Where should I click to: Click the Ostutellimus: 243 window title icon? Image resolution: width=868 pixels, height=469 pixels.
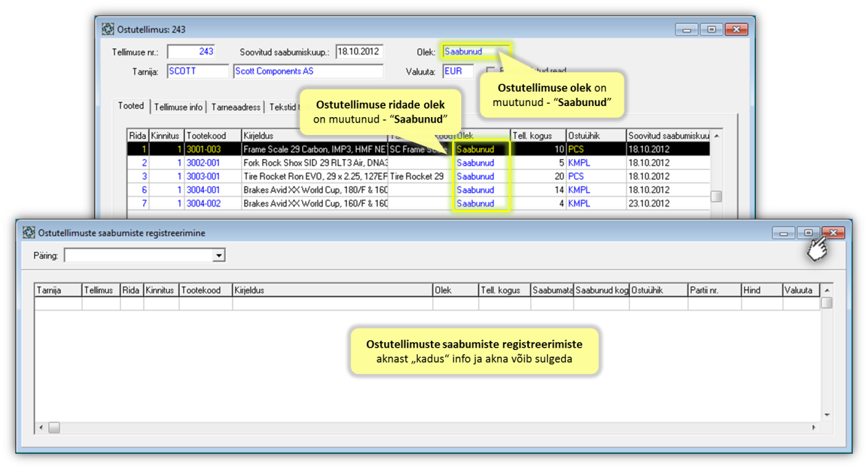107,30
